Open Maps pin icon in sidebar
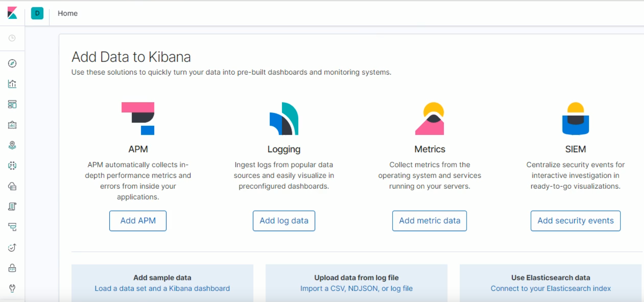The image size is (644, 302). tap(12, 145)
